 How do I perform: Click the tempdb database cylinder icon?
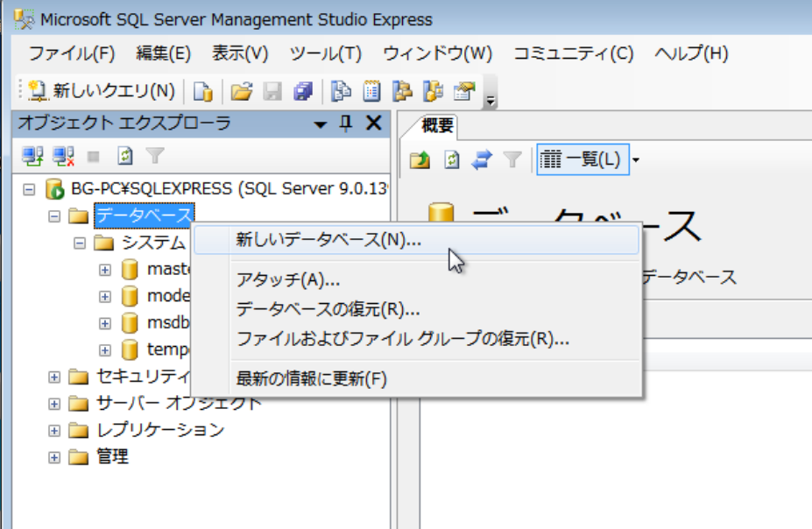pyautogui.click(x=130, y=350)
